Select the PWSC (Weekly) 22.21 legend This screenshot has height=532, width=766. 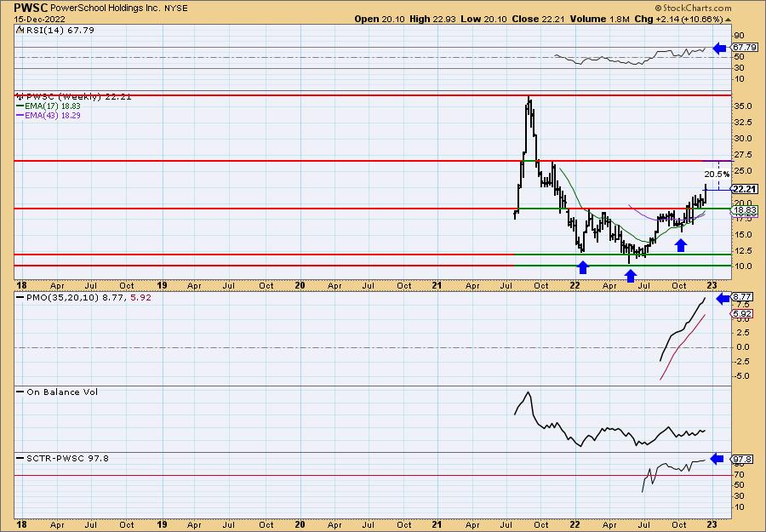(78, 97)
